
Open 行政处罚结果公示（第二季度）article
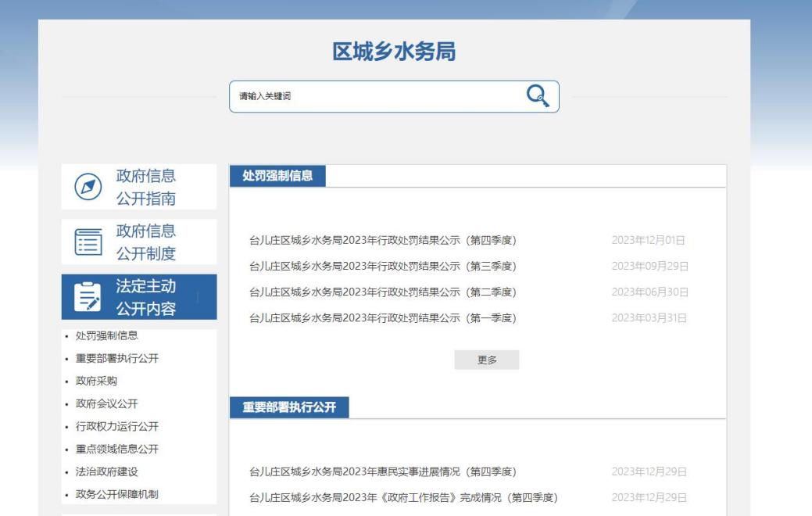383,292
